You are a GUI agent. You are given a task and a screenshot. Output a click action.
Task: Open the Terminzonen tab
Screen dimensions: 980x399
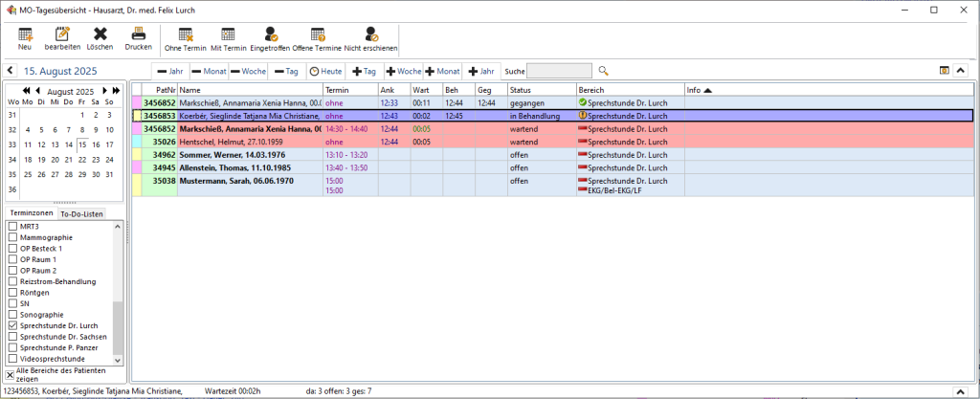pyautogui.click(x=31, y=213)
